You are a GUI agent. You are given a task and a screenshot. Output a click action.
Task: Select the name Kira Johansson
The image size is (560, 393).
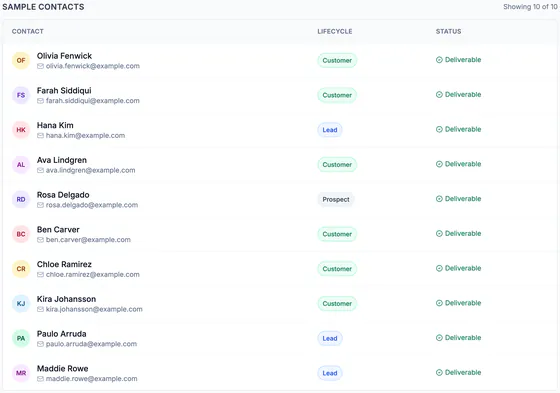[x=66, y=299]
